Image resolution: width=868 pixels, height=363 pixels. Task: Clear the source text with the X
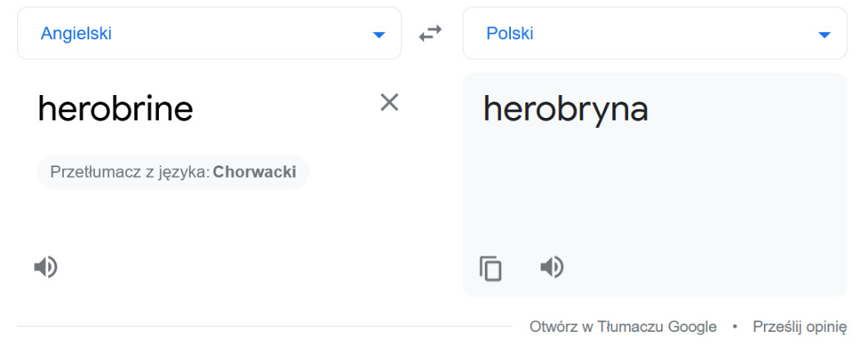(389, 102)
